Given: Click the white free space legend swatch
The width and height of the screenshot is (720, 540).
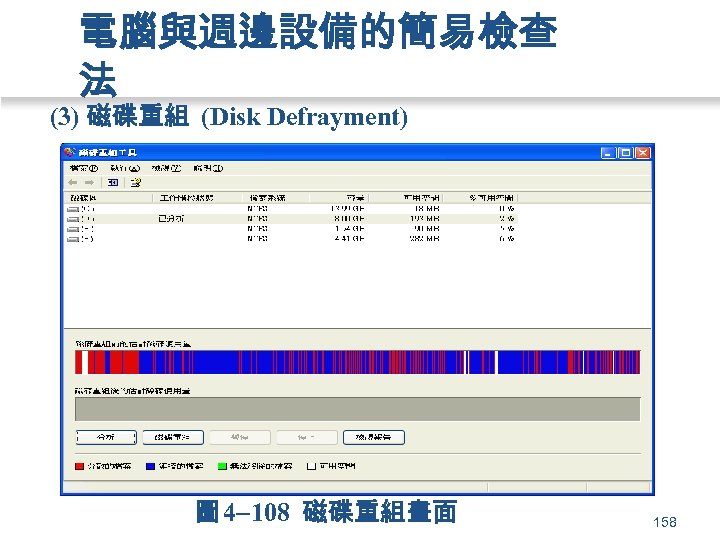Looking at the screenshot, I should 311,467.
